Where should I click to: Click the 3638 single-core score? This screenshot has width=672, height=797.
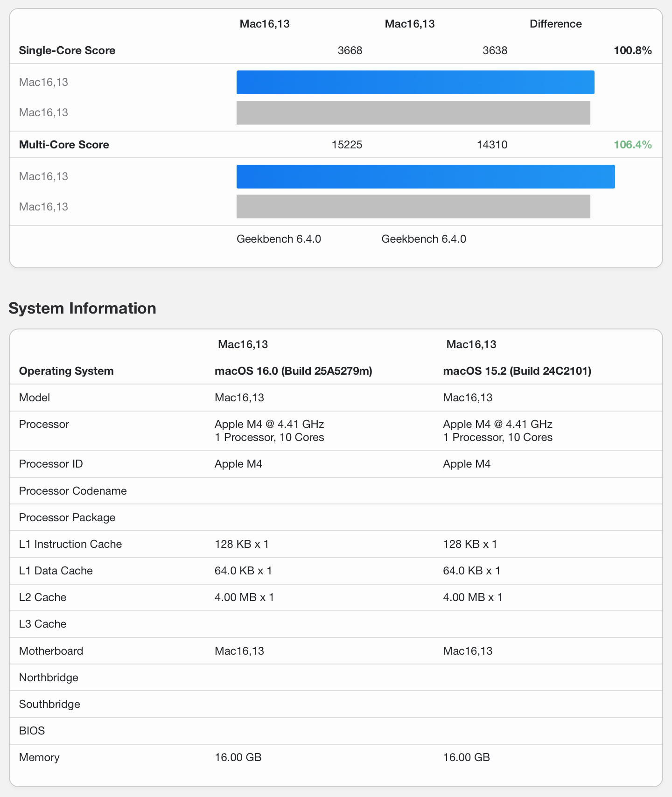tap(495, 50)
